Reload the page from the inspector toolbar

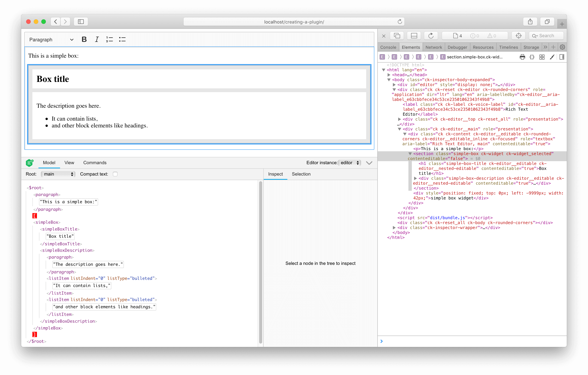431,35
